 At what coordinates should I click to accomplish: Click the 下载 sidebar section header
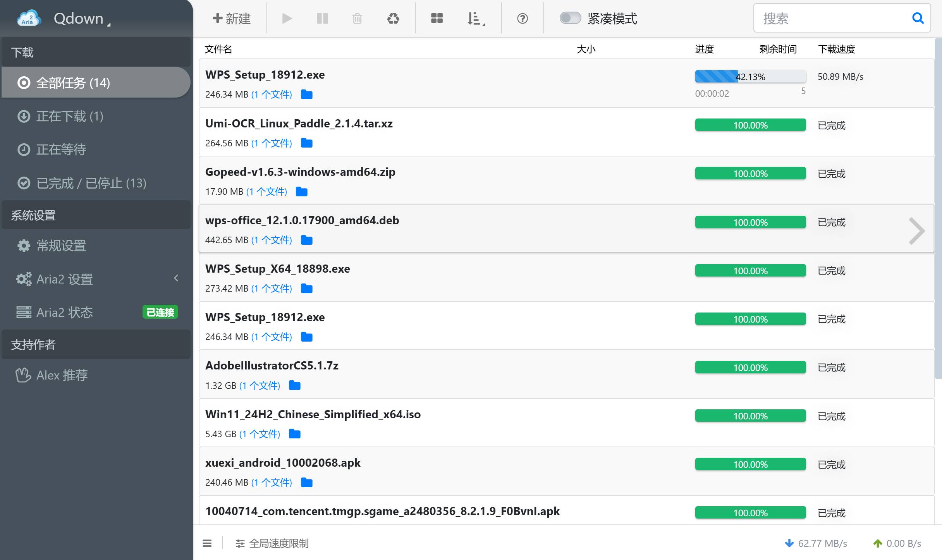click(96, 52)
